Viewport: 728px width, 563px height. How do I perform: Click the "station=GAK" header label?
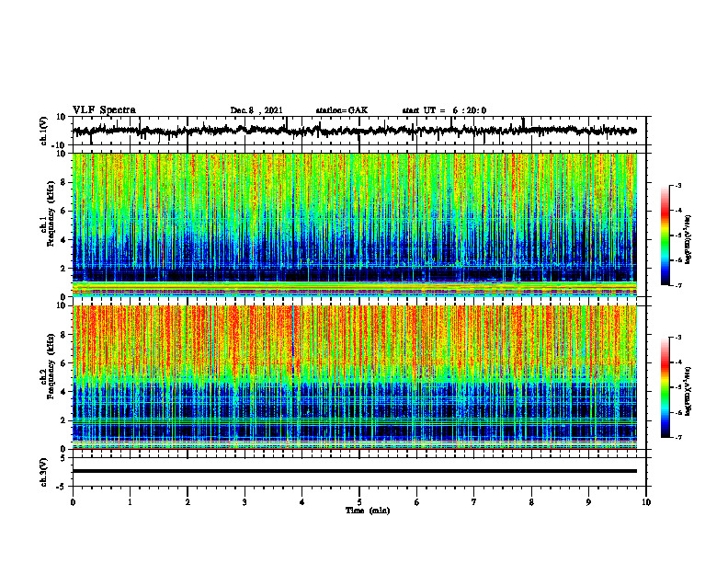coord(342,110)
